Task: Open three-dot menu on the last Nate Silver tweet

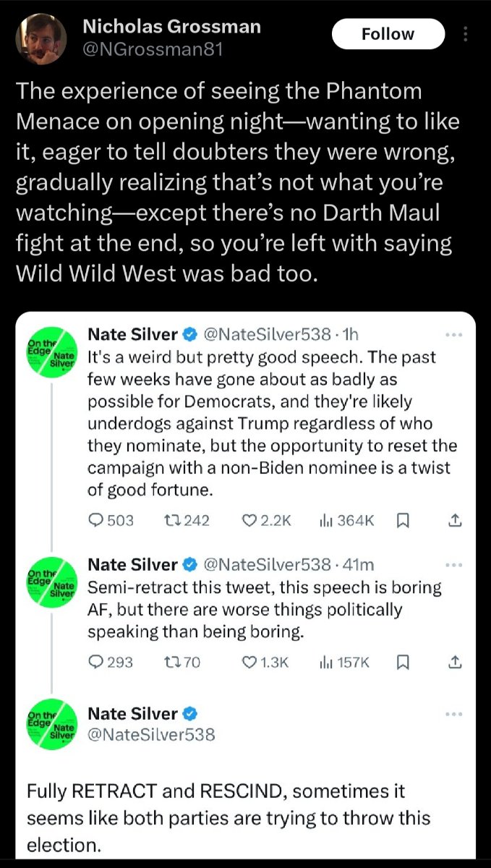Action: [x=453, y=715]
